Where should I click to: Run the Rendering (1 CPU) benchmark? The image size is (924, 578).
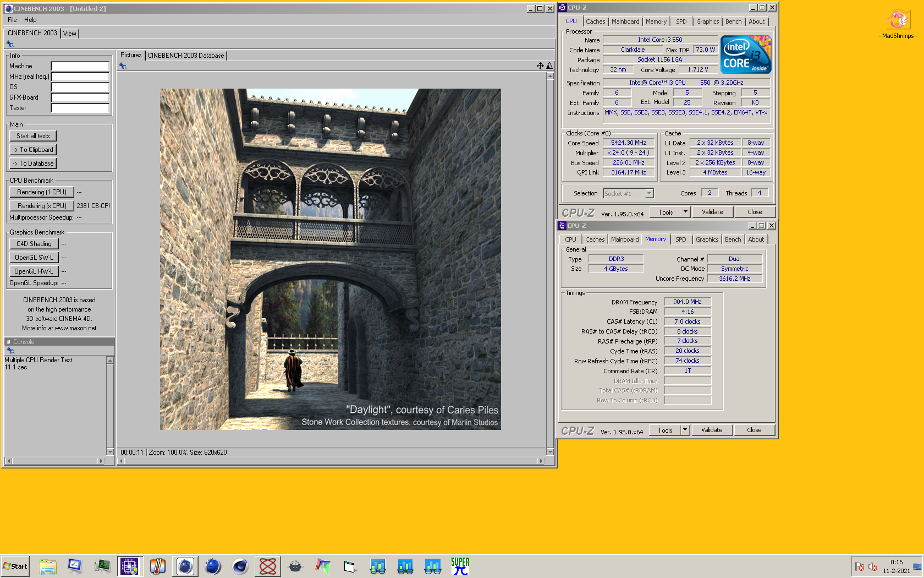tap(42, 192)
